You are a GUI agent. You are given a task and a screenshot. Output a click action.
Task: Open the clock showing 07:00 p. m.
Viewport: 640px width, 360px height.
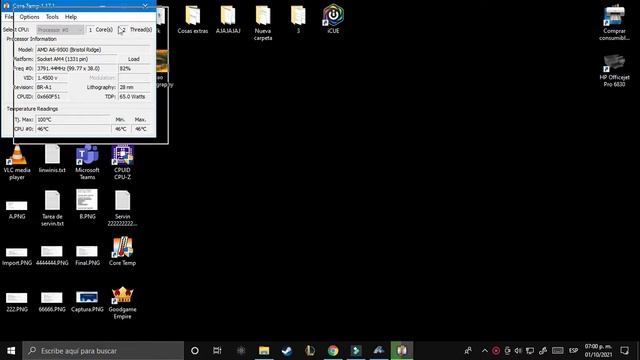598,351
